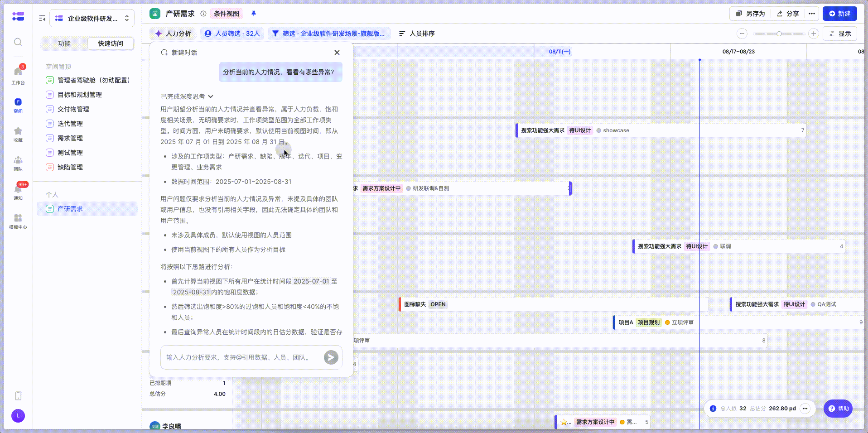Adjust the timeline zoom slider handle

779,34
